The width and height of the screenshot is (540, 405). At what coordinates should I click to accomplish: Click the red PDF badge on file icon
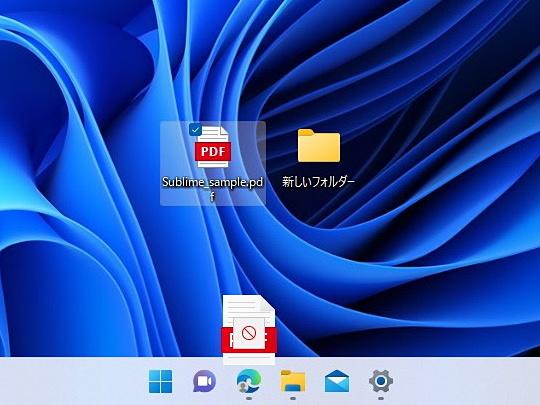pyautogui.click(x=213, y=151)
